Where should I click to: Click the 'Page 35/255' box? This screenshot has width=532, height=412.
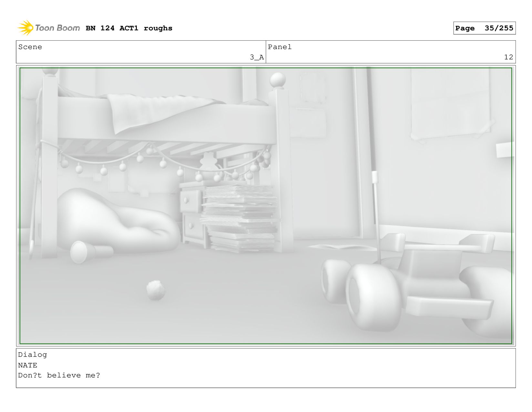coord(484,28)
